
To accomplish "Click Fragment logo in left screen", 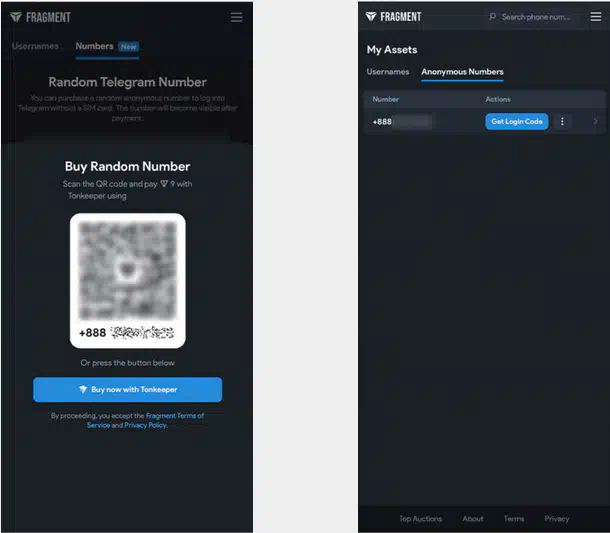I will [x=40, y=17].
